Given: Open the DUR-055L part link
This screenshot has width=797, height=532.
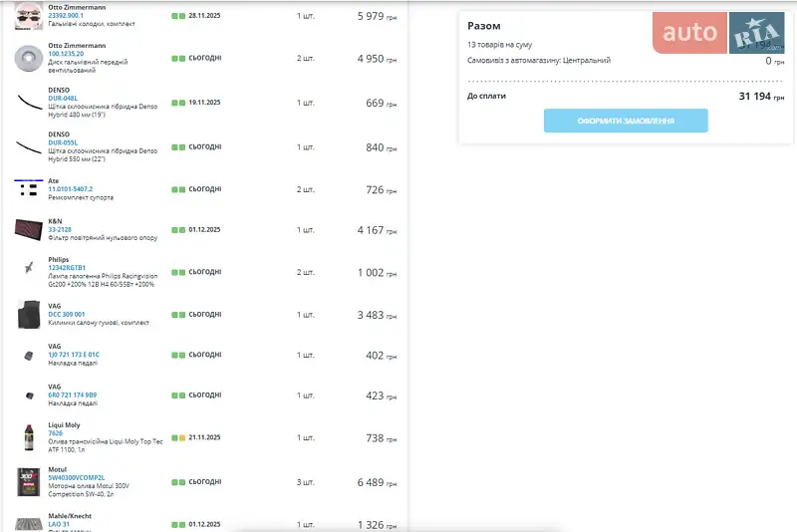Looking at the screenshot, I should pyautogui.click(x=63, y=142).
